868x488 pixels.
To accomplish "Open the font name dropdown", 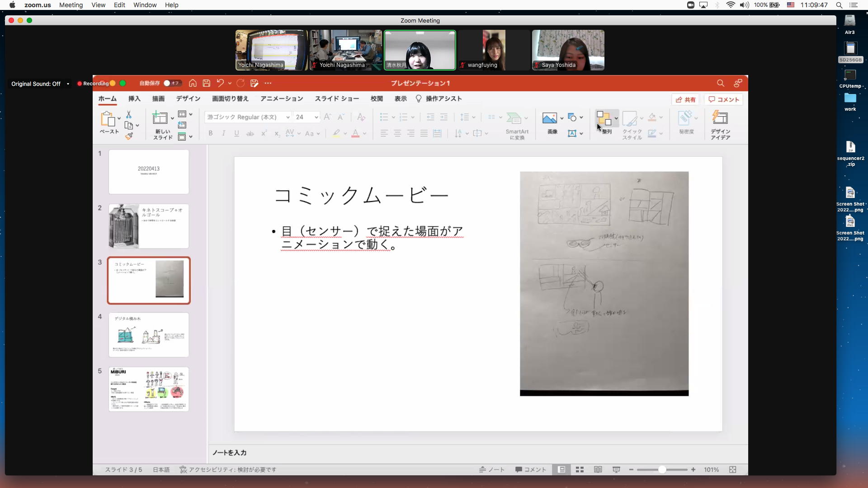I will [288, 117].
